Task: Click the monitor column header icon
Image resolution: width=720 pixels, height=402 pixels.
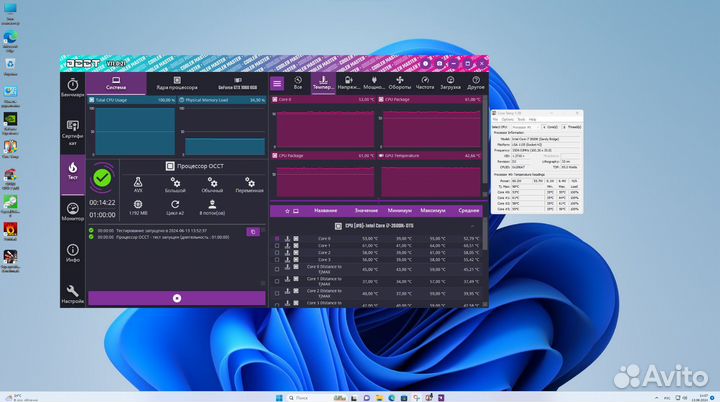Action: pos(296,211)
